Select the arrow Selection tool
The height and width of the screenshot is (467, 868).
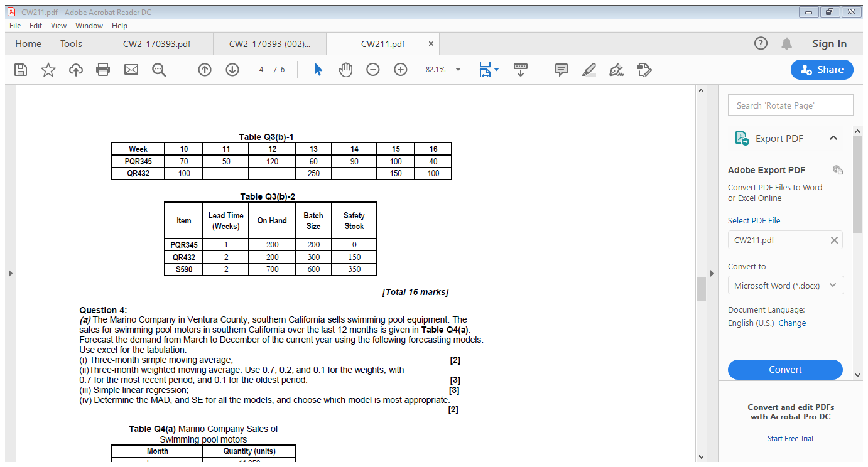coord(318,70)
